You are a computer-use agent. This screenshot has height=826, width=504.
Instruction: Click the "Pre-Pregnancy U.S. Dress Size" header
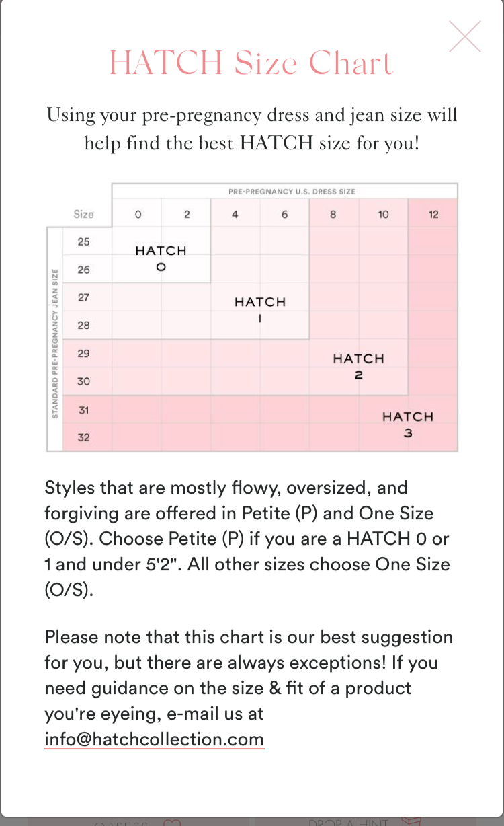pos(292,192)
